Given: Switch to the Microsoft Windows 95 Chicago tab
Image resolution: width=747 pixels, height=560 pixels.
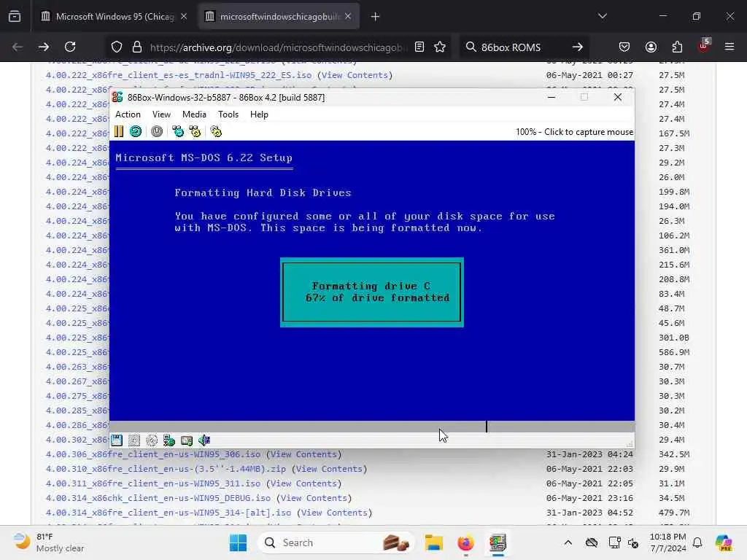Looking at the screenshot, I should point(114,16).
